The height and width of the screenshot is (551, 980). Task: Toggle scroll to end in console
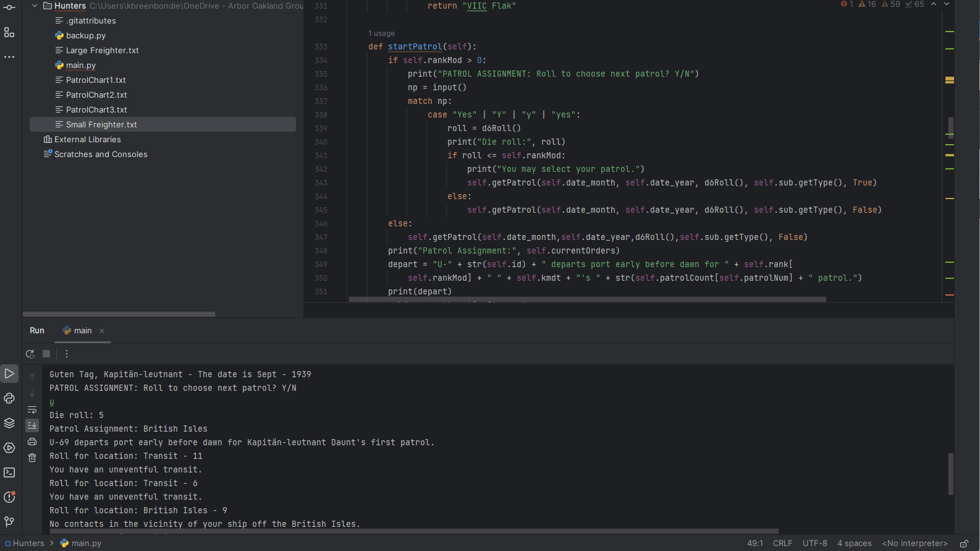32,425
